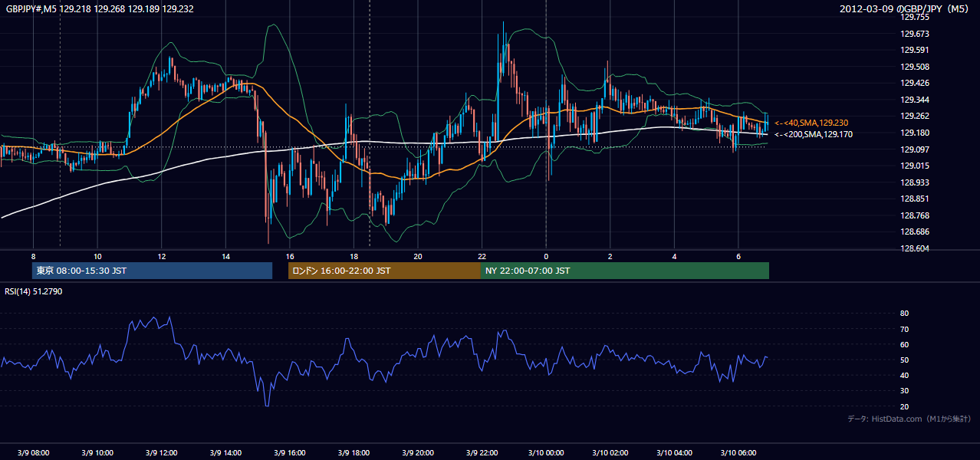Click the 3/9 16:00 time label
The image size is (980, 460).
click(290, 453)
